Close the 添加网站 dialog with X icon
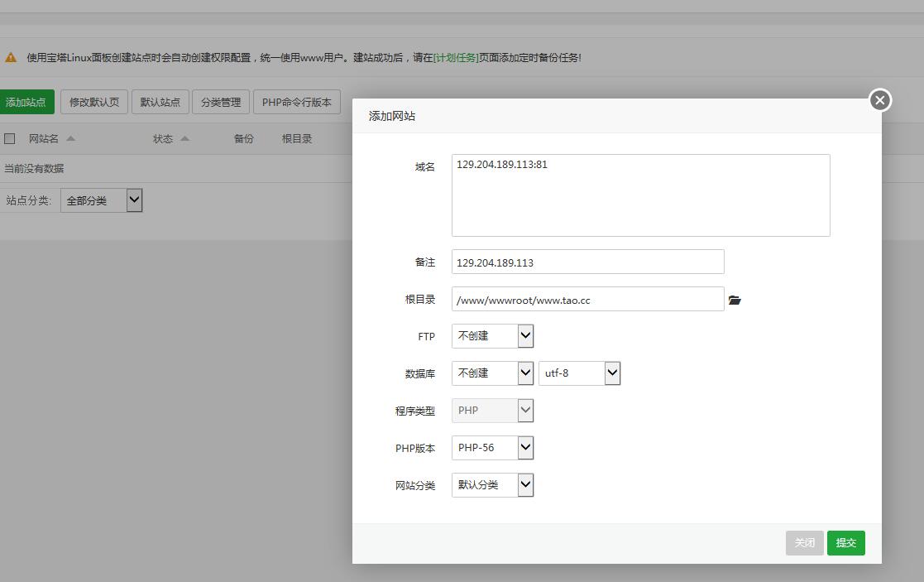The height and width of the screenshot is (582, 924). (x=879, y=100)
